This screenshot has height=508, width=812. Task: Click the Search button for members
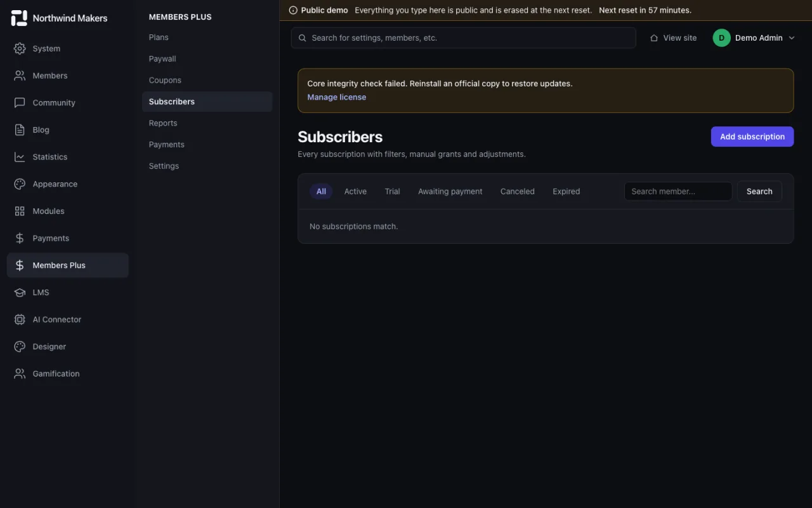pyautogui.click(x=759, y=191)
